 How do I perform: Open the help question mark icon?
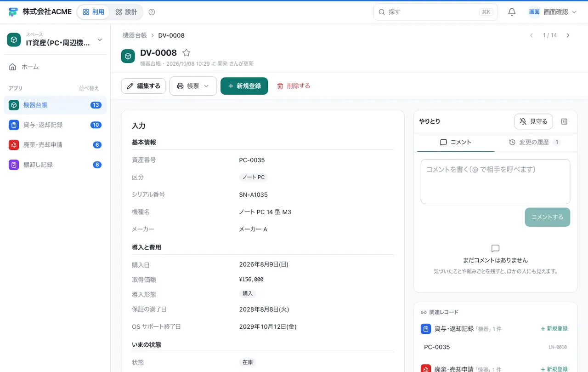152,12
